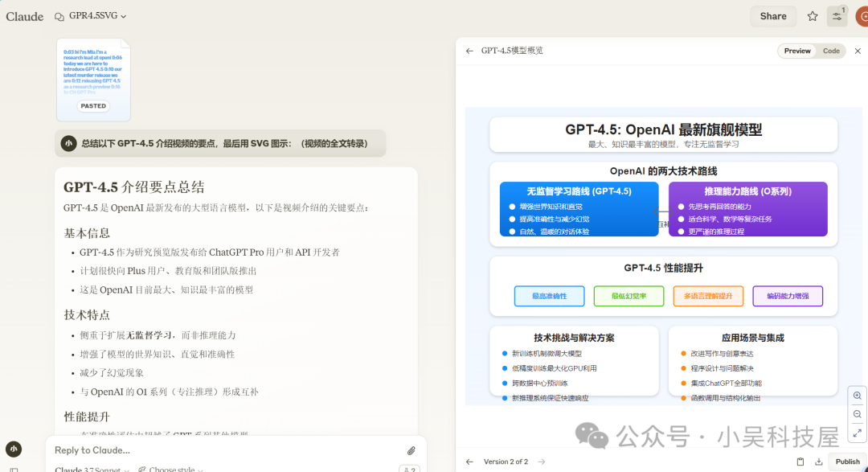Click the GPT-4.5 介绍要点总结 heading
Viewport: 868px width, 472px height.
click(x=134, y=187)
